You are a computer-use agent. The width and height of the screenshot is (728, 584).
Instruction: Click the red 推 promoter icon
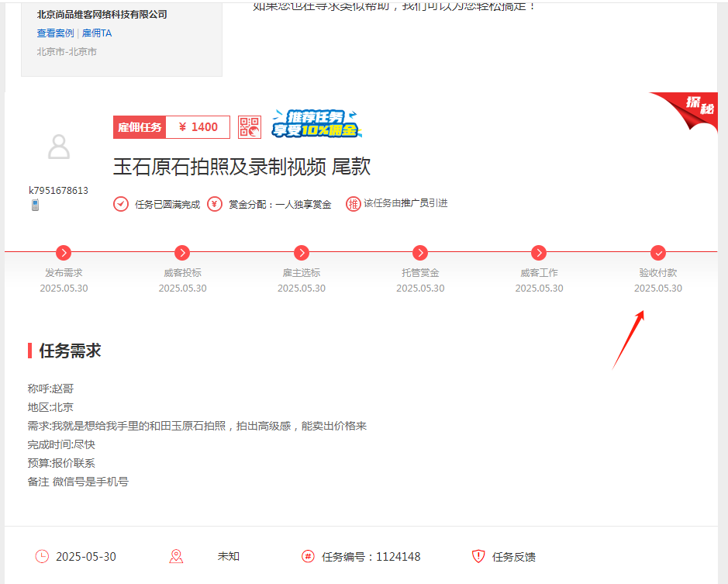click(354, 204)
